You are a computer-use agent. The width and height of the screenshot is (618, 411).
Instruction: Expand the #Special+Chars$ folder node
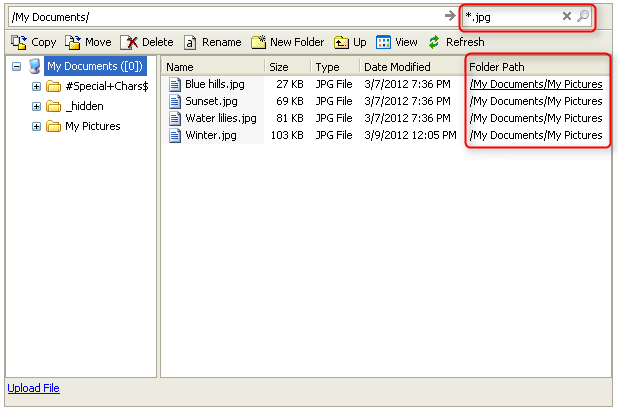point(36,86)
